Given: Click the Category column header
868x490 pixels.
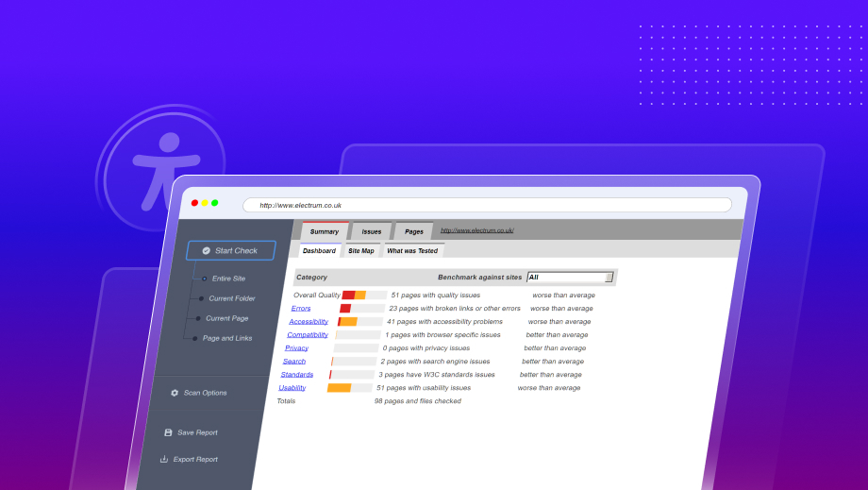Looking at the screenshot, I should pyautogui.click(x=311, y=277).
